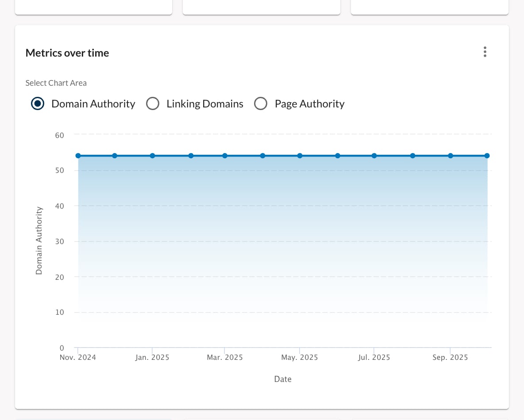The height and width of the screenshot is (420, 524).
Task: Click the Sep. 2025 axis label
Action: tap(450, 357)
